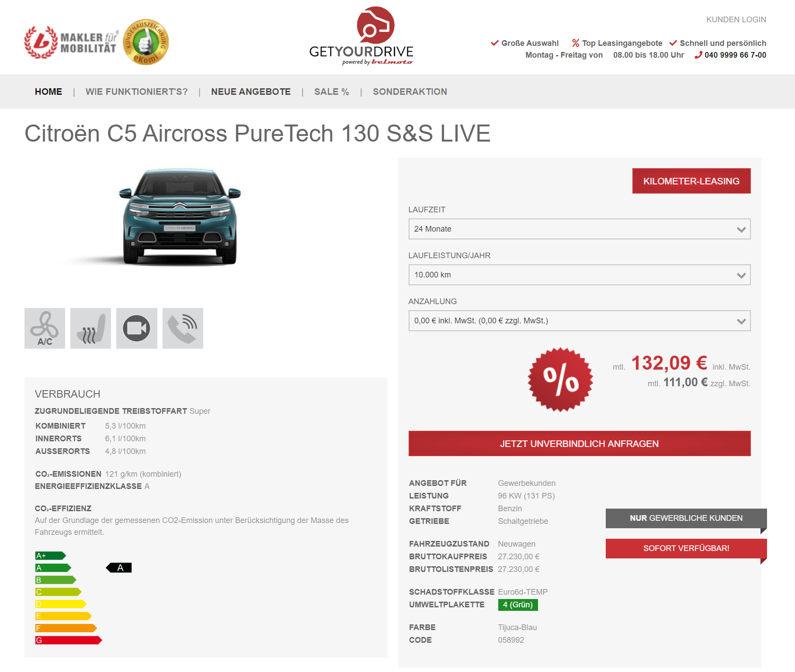Click the air conditioning A/C feature icon
The image size is (795, 672).
point(45,328)
